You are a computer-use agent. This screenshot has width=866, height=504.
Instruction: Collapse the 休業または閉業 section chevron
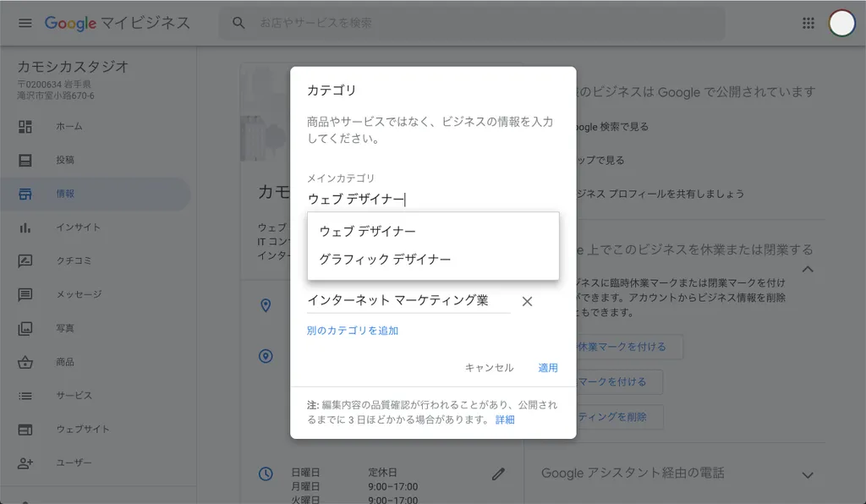[x=808, y=270]
